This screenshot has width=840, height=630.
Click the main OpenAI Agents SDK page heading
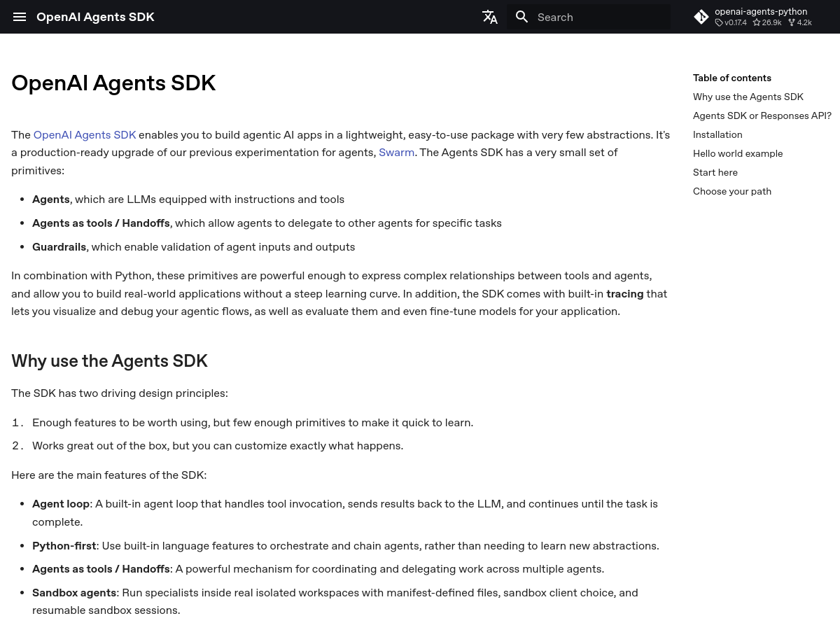click(113, 83)
